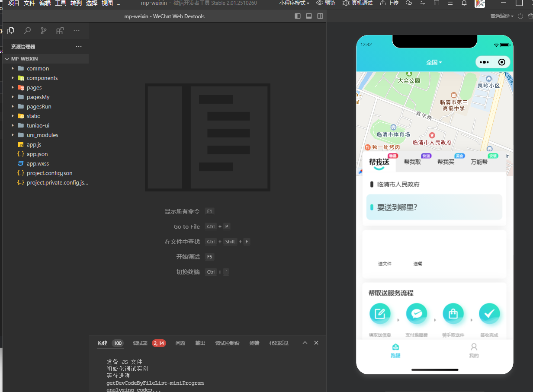Toggle the bottom panel layout icon
The image size is (533, 392).
309,16
